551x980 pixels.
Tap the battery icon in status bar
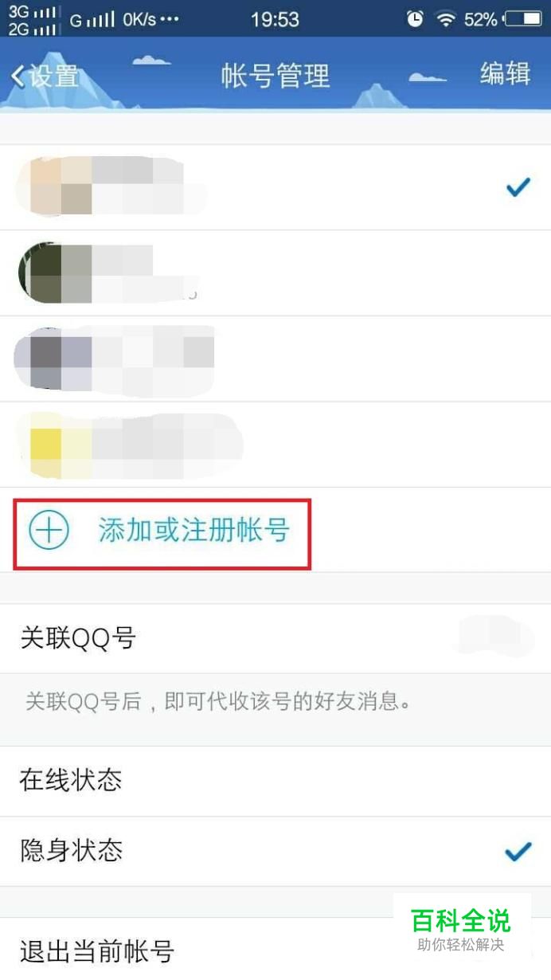(x=523, y=19)
